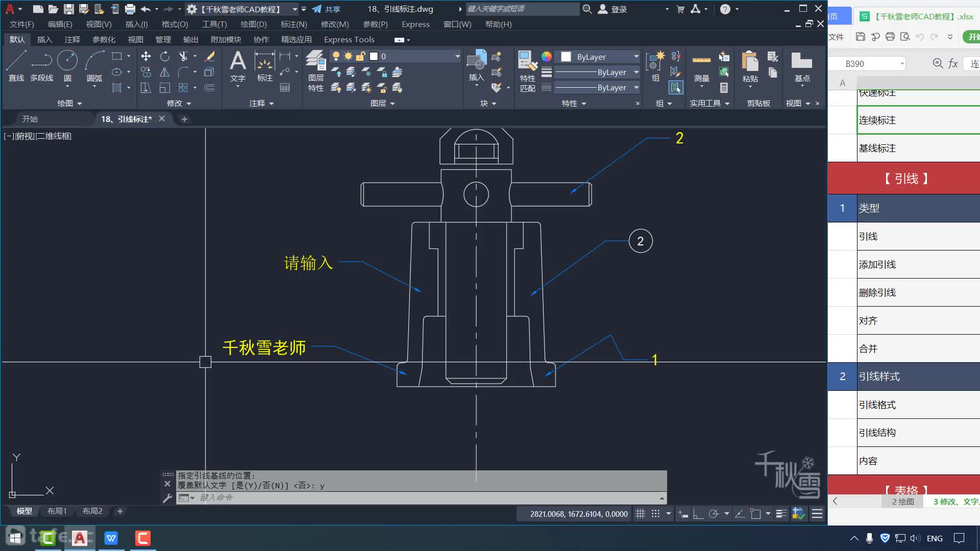This screenshot has height=551, width=980.
Task: Click the B390 cell name box in WPS
Action: tap(866, 64)
